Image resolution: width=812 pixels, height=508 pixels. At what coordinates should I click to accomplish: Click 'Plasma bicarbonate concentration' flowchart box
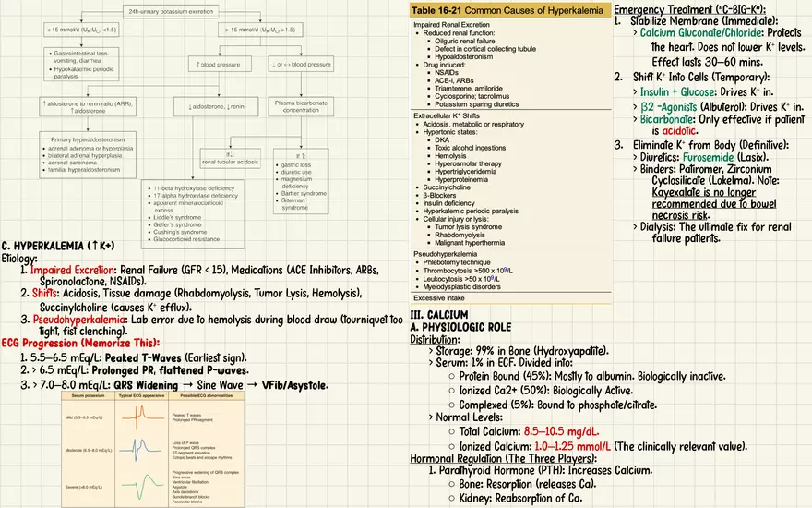pyautogui.click(x=301, y=106)
